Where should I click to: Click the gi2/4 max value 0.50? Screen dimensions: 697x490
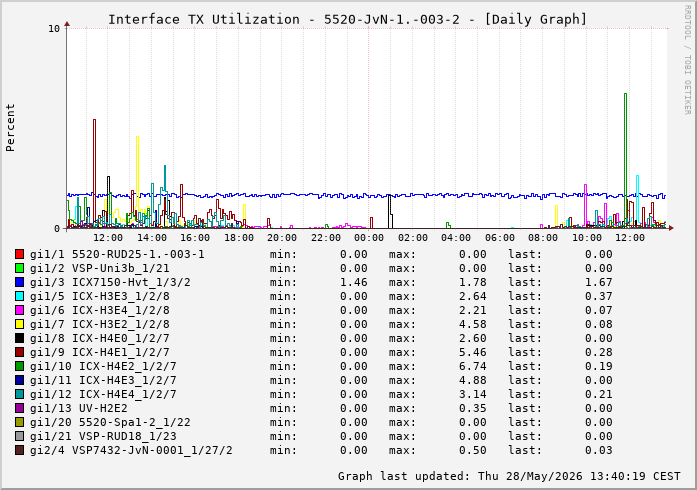473,450
